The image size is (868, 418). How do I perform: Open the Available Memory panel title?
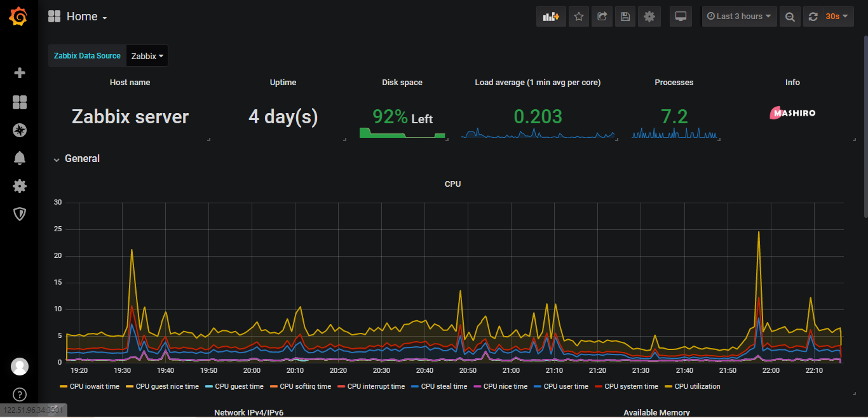[x=656, y=413]
